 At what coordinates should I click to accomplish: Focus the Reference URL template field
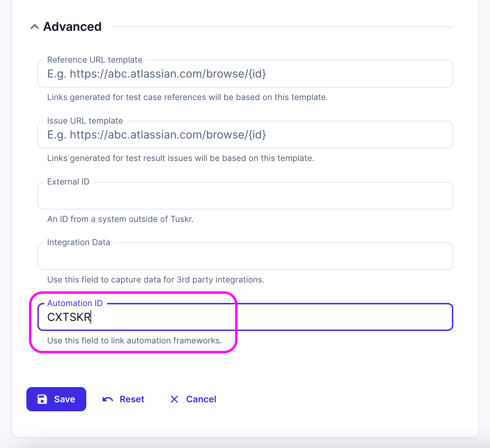click(x=245, y=74)
